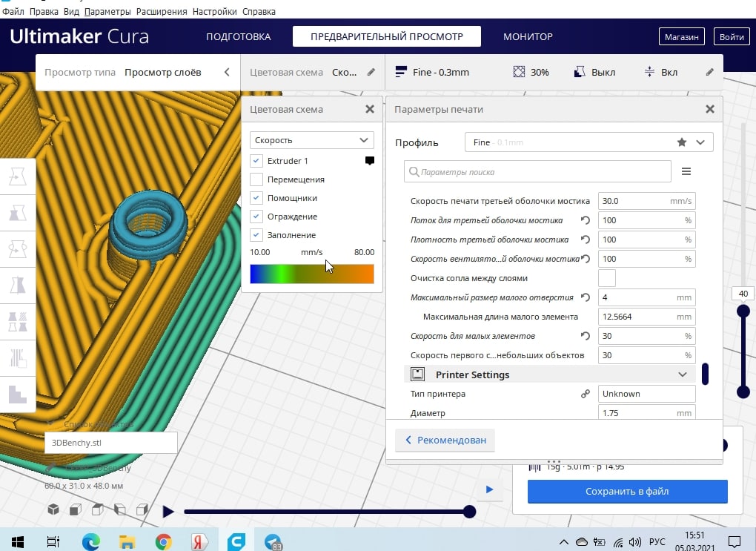The width and height of the screenshot is (756, 551).
Task: Select the Mirror tool in left toolbar
Action: click(x=18, y=286)
